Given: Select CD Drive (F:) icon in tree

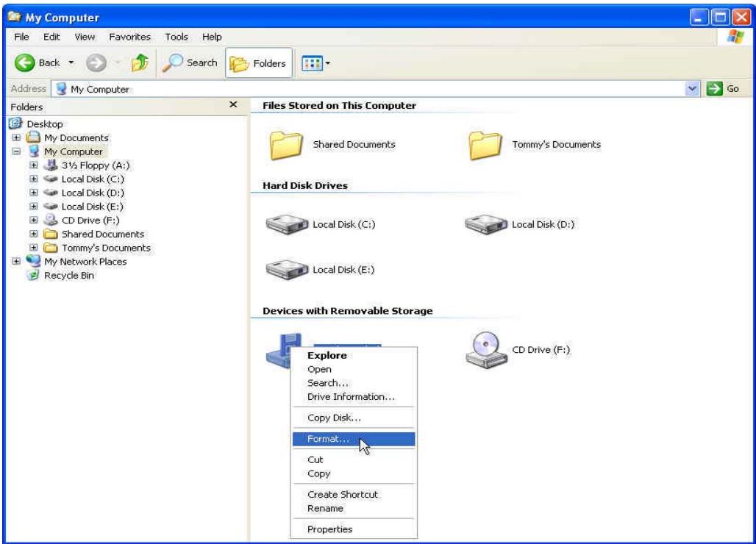Looking at the screenshot, I should tap(51, 220).
